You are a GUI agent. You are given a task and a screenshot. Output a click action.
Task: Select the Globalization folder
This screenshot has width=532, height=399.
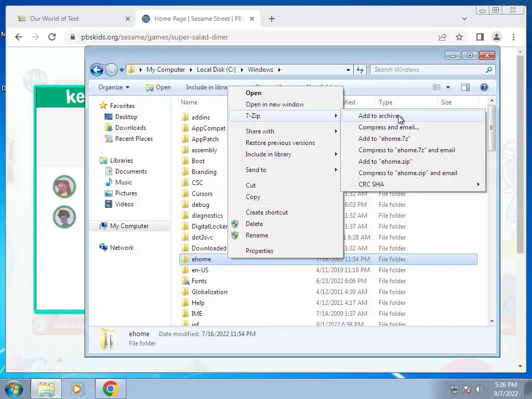(x=209, y=292)
